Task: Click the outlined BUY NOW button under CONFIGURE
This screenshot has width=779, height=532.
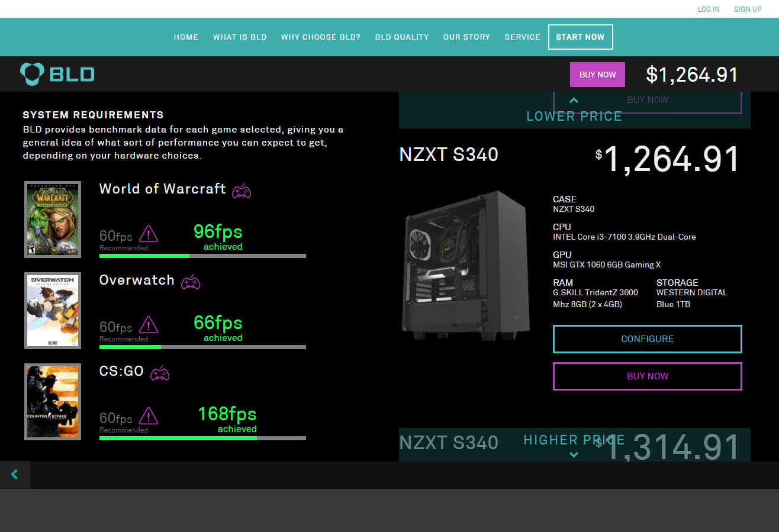Action: [x=647, y=376]
